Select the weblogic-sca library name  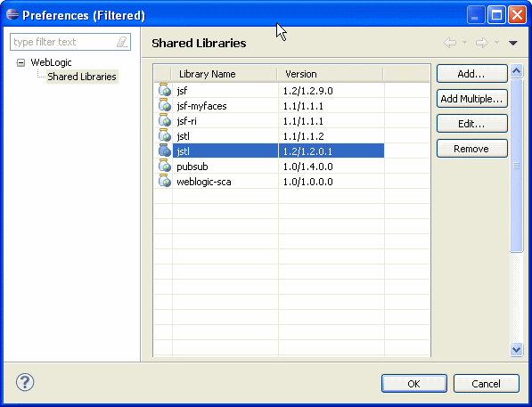(x=203, y=182)
